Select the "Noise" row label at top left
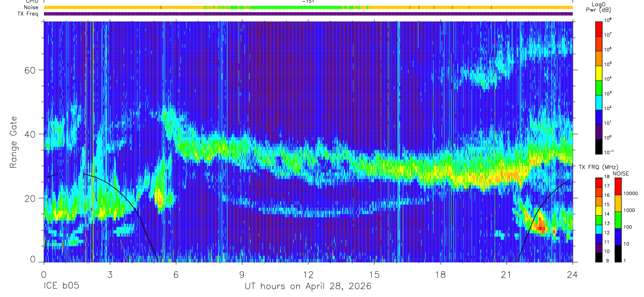The height and width of the screenshot is (297, 644). click(31, 7)
